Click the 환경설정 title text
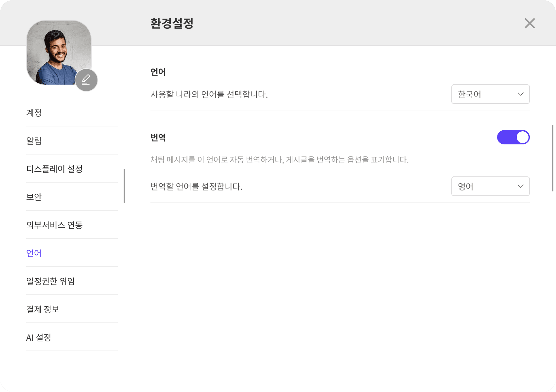Viewport: 556px width, 392px height. (x=172, y=23)
